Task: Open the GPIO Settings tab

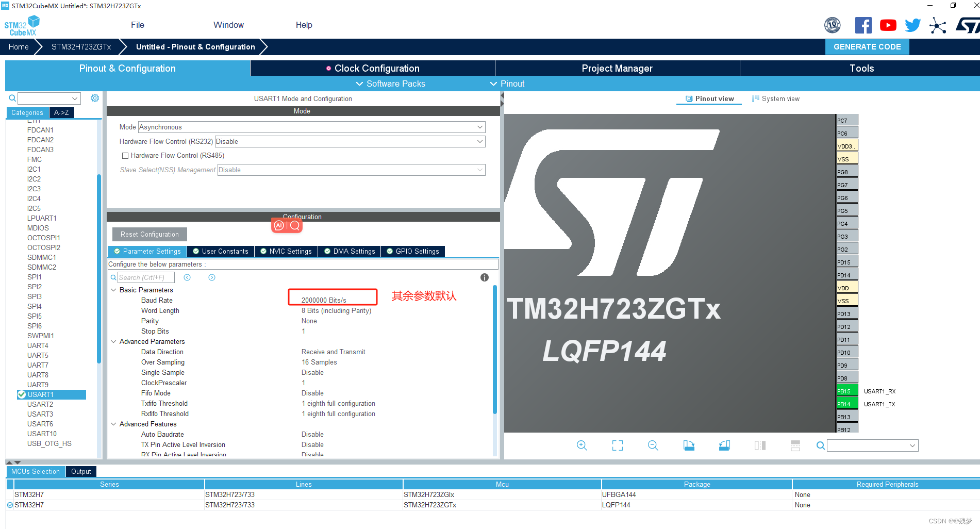Action: click(x=412, y=251)
